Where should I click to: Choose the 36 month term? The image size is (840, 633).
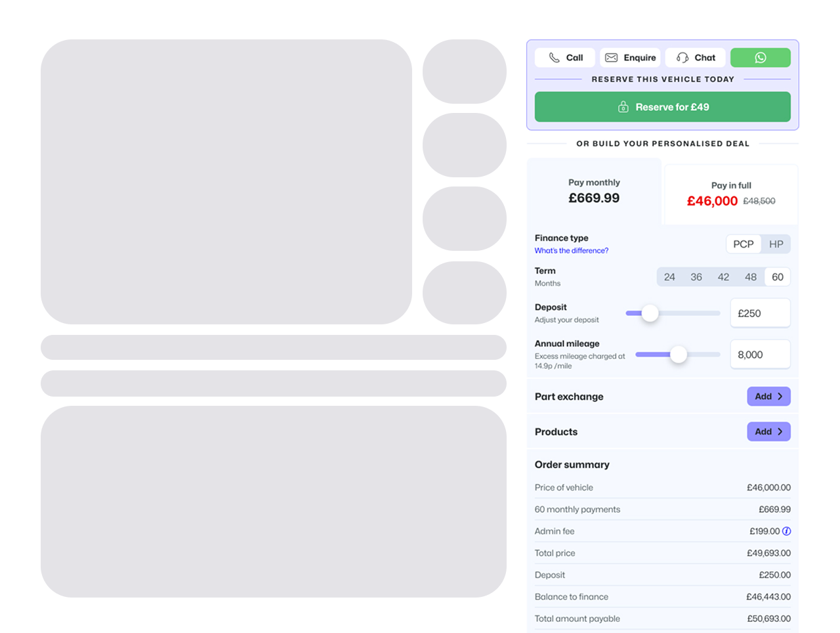pyautogui.click(x=696, y=277)
